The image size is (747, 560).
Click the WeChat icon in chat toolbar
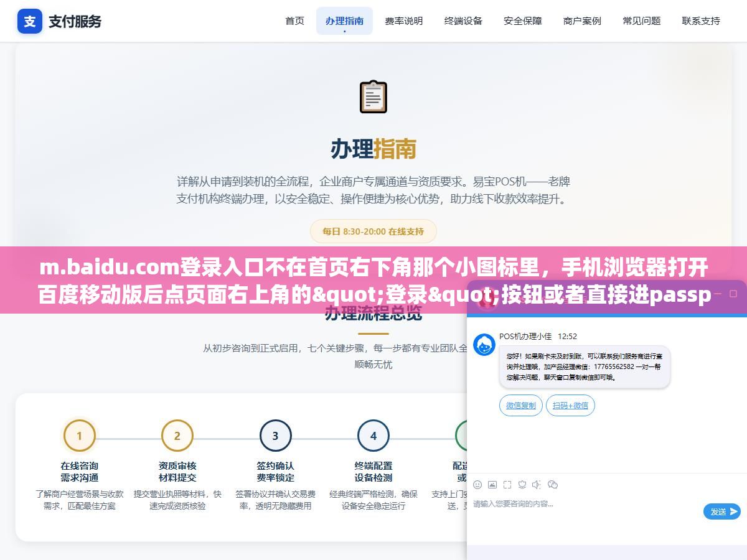553,485
